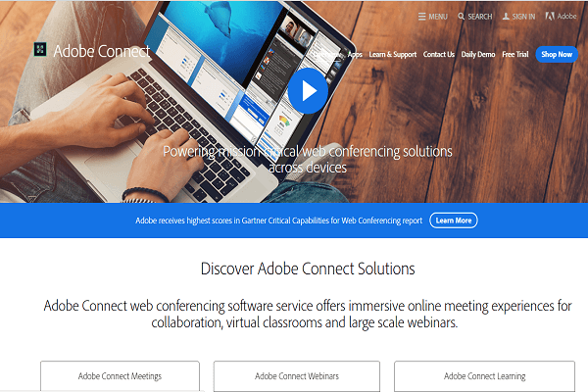
Task: Select the Adobe Connect Meetings tab
Action: click(120, 376)
